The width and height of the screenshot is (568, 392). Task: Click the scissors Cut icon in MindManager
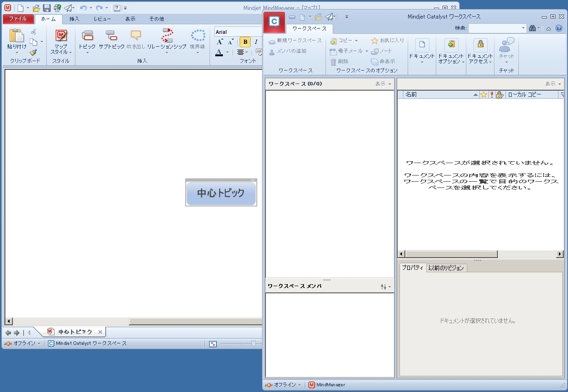click(x=33, y=32)
